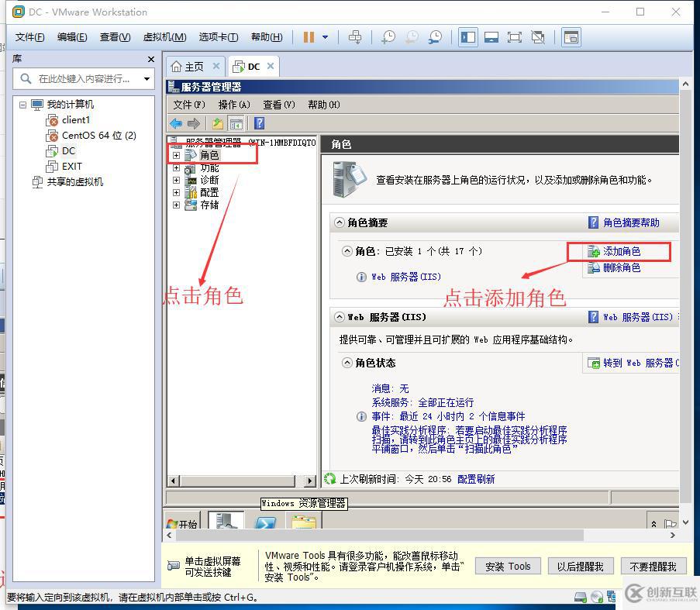Click the 以后提醒我 button
The image size is (700, 610).
(581, 567)
